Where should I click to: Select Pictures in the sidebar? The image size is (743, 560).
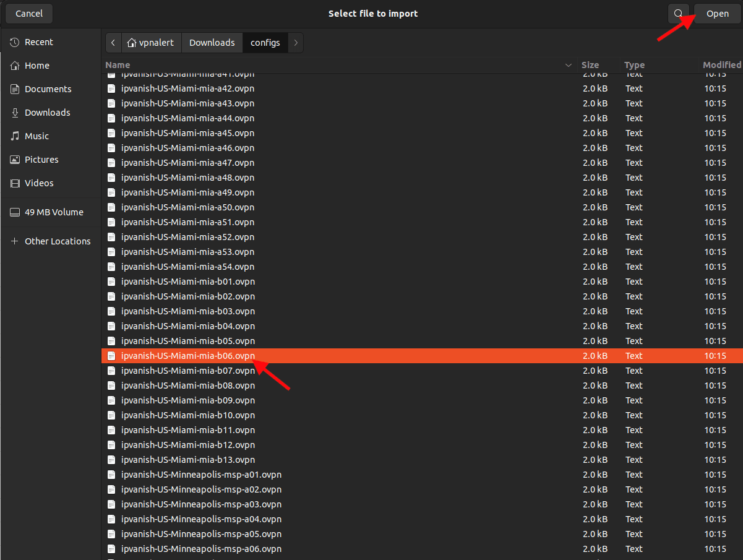click(41, 160)
